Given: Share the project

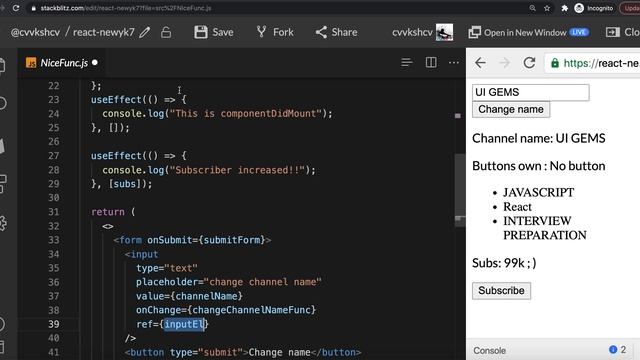Looking at the screenshot, I should [x=336, y=32].
